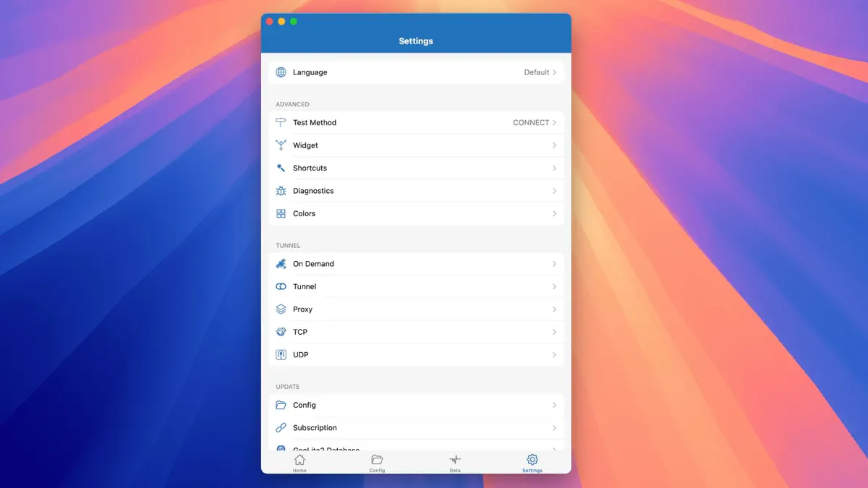Open the Data tab
Image resolution: width=868 pixels, height=488 pixels.
click(x=454, y=463)
